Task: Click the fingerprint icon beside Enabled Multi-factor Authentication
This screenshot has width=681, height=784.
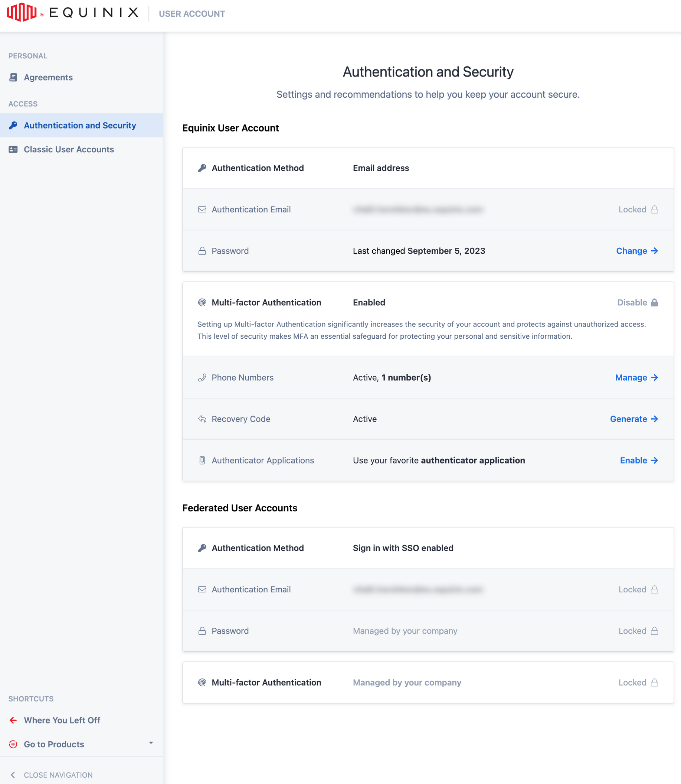Action: click(202, 303)
